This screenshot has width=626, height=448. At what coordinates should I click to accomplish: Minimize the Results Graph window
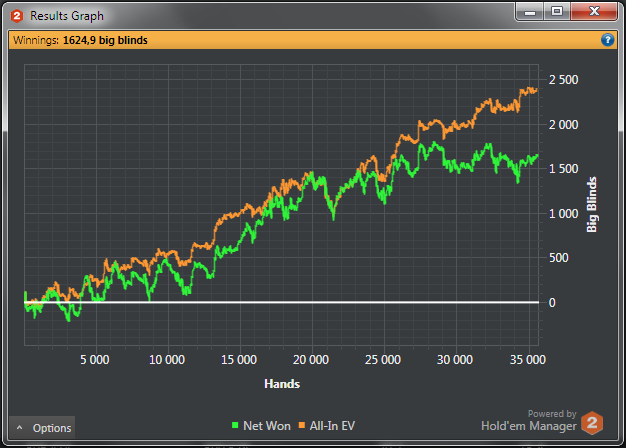[530, 12]
